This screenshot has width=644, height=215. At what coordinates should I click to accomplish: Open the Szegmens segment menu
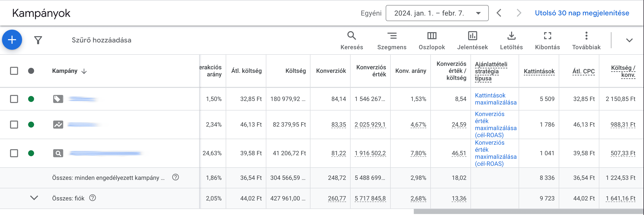[392, 40]
